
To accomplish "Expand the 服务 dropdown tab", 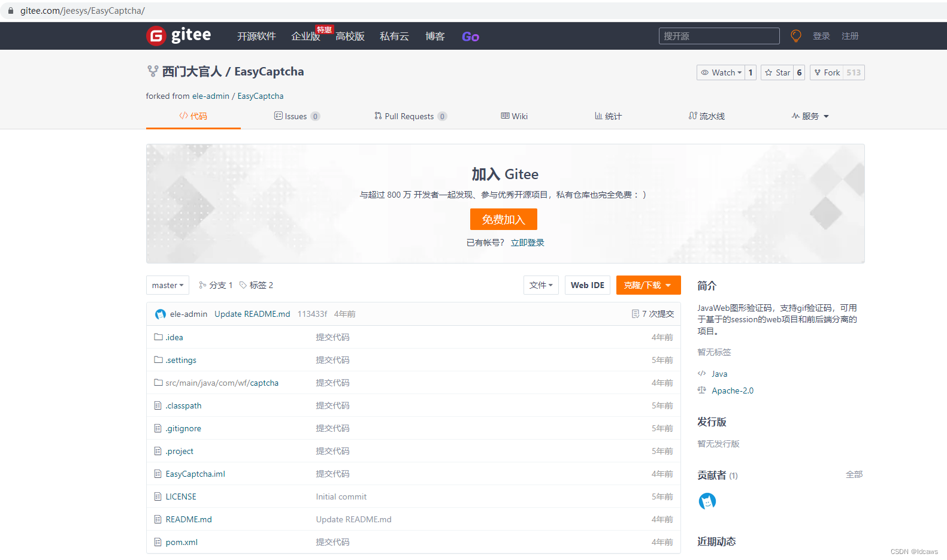I will [810, 116].
